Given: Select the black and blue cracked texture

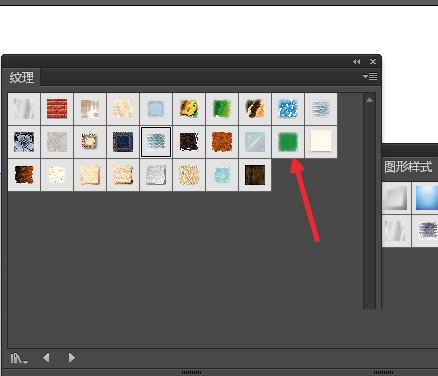Looking at the screenshot, I should tap(24, 142).
